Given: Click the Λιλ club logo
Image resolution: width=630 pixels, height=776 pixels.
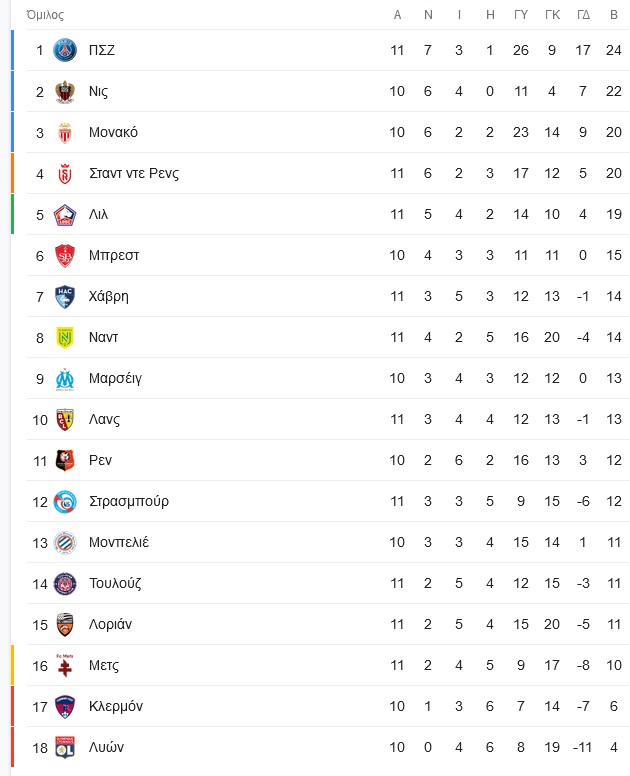Looking at the screenshot, I should [65, 215].
